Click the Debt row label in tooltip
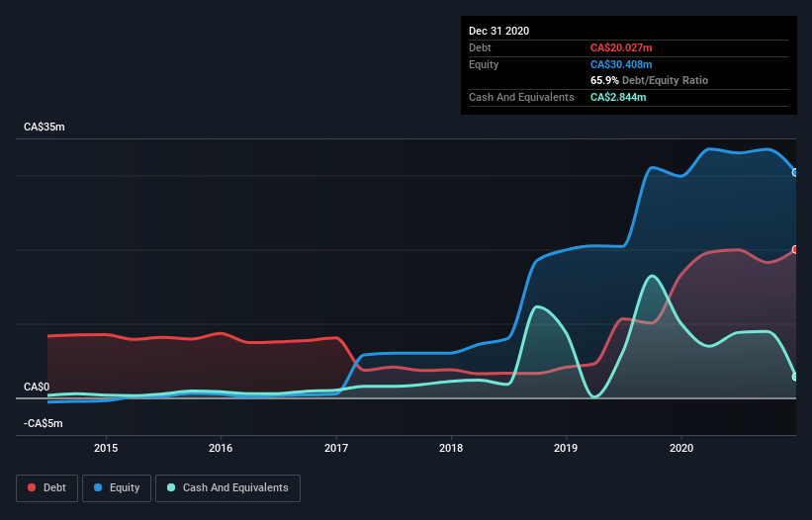The image size is (812, 520). coord(480,47)
